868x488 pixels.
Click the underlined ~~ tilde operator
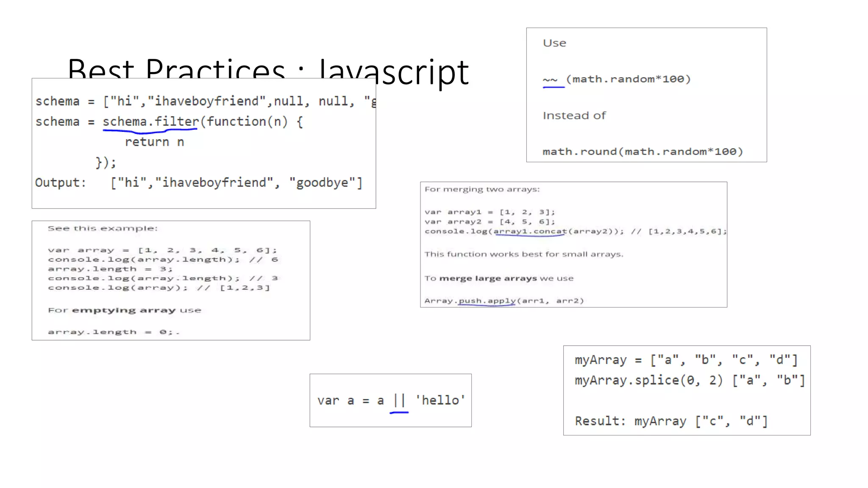point(550,80)
